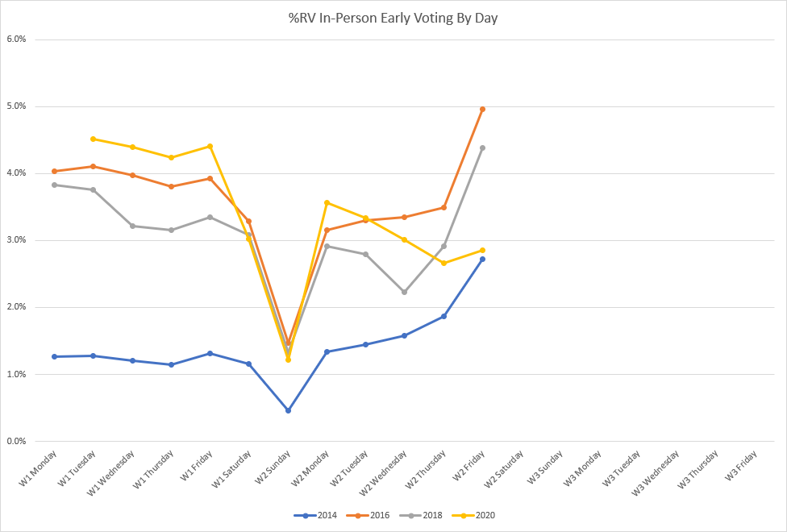Image resolution: width=787 pixels, height=532 pixels.
Task: Click the 2014 W1 Monday data point
Action: [54, 357]
